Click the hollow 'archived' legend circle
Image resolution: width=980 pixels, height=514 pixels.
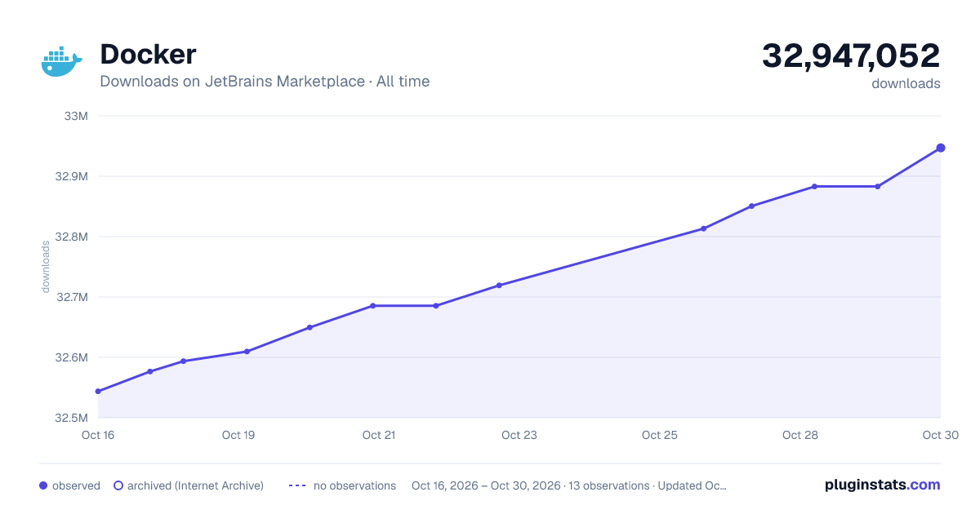click(x=118, y=485)
